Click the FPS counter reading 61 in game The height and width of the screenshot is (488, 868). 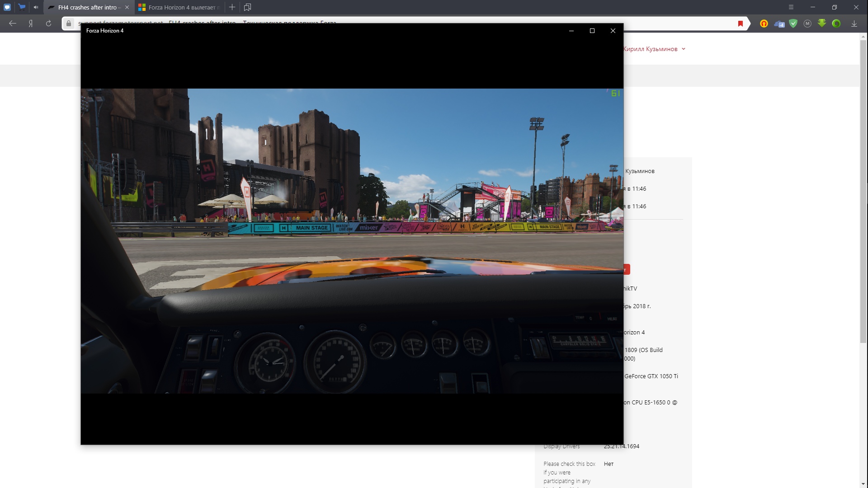[x=615, y=93]
